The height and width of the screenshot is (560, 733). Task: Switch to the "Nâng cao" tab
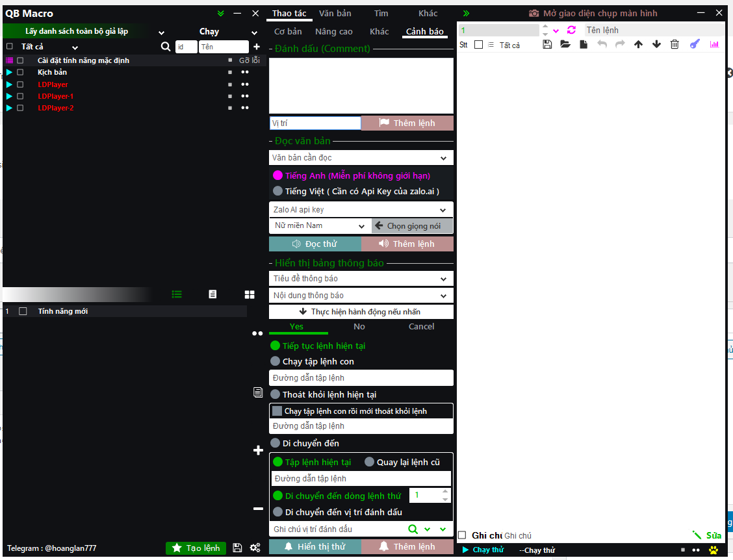coord(334,31)
